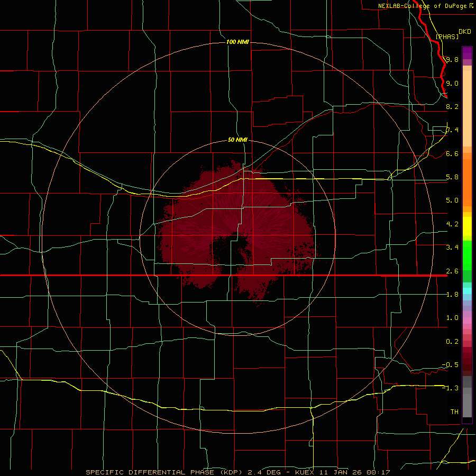Image resolution: width=476 pixels, height=476 pixels.
Task: Click the 5.8 value on the color scale
Action: coord(452,177)
